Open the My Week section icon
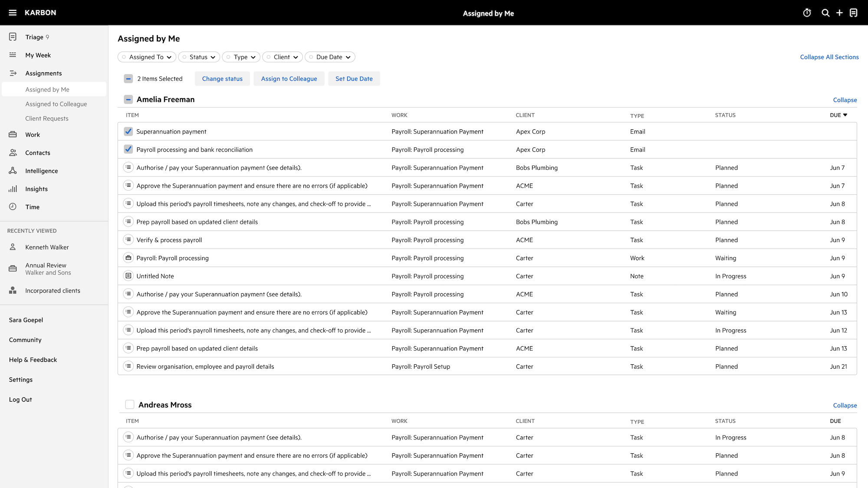 (13, 55)
